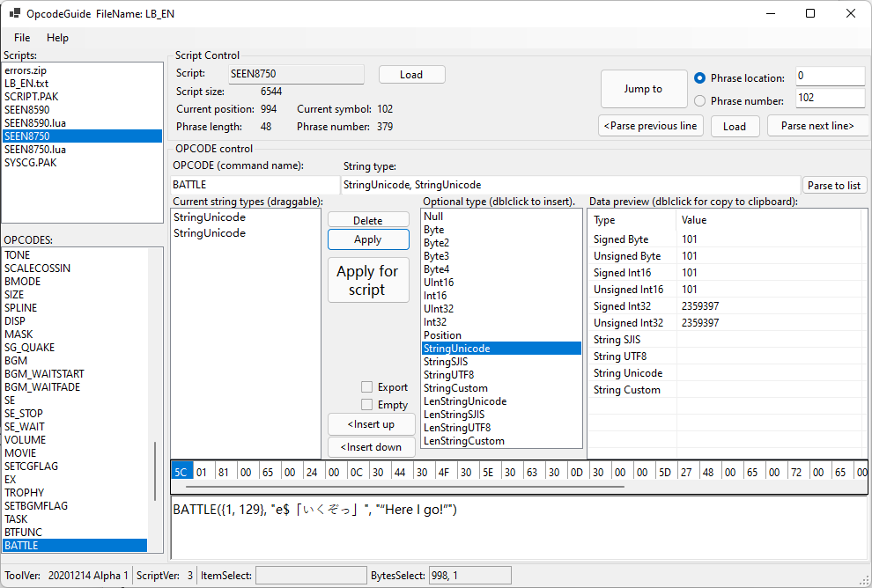Toggle the Empty checkbox

coord(366,404)
